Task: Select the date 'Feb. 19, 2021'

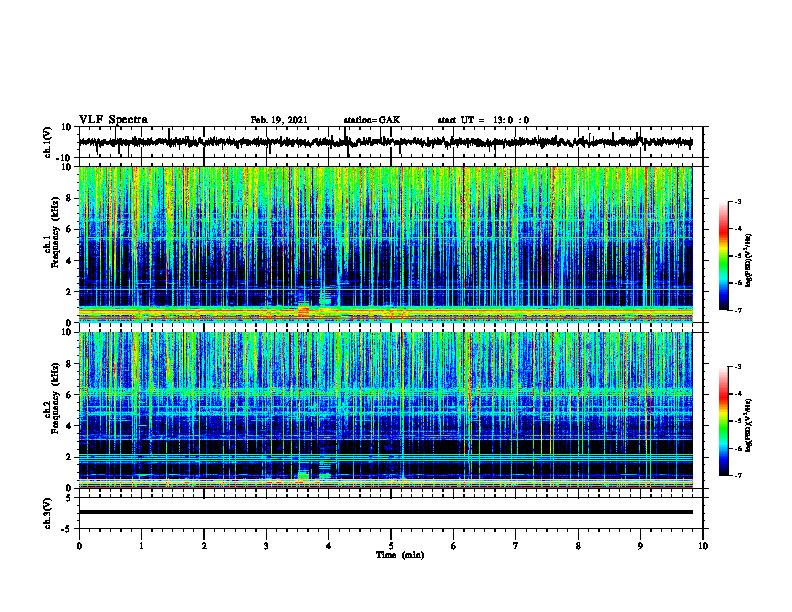Action: coord(279,120)
